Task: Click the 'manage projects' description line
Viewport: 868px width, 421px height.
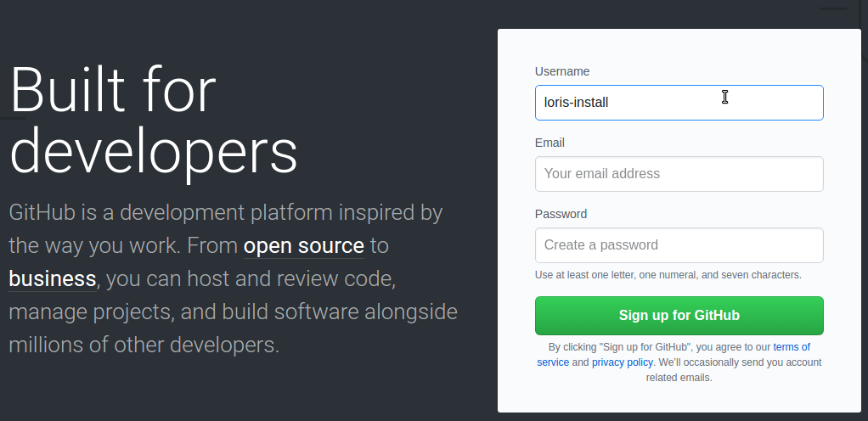Action: point(89,312)
